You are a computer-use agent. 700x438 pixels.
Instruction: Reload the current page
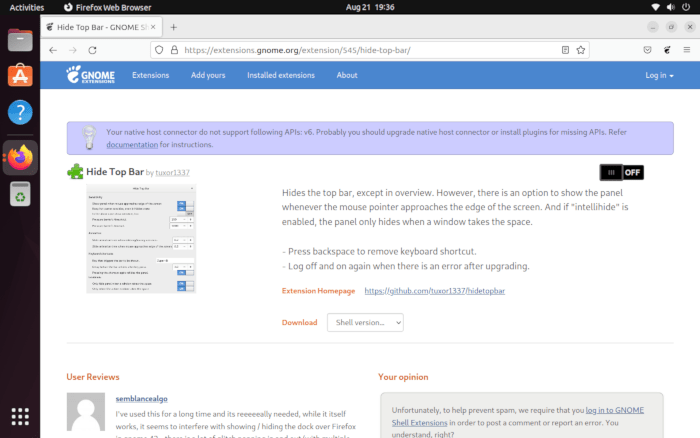[x=92, y=50]
